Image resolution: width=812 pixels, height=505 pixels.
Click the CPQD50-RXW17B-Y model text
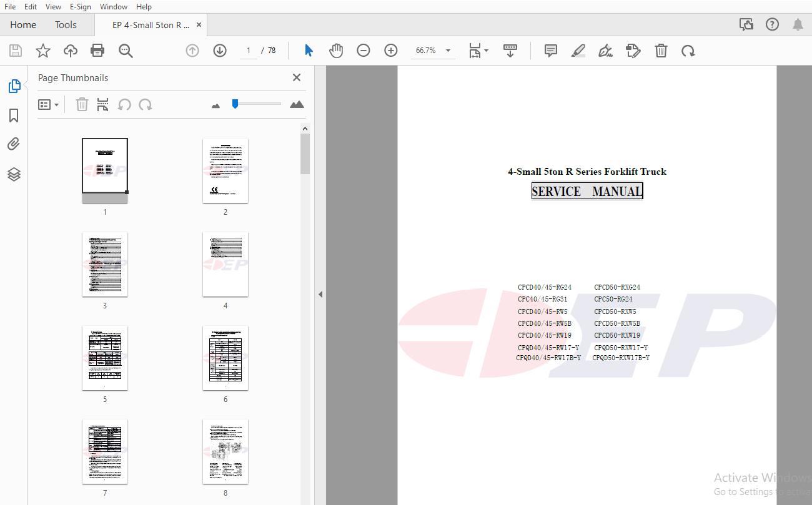click(621, 358)
